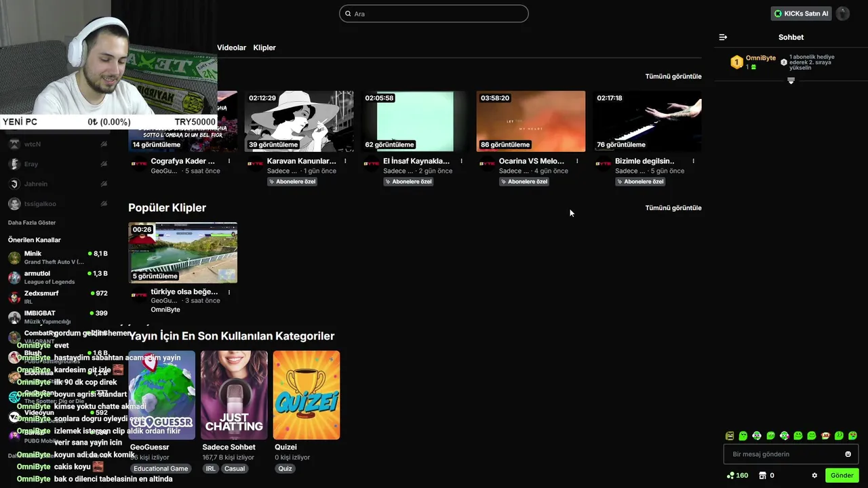The height and width of the screenshot is (488, 868).
Task: View all videos via top Tümünü görüntüle
Action: click(673, 76)
